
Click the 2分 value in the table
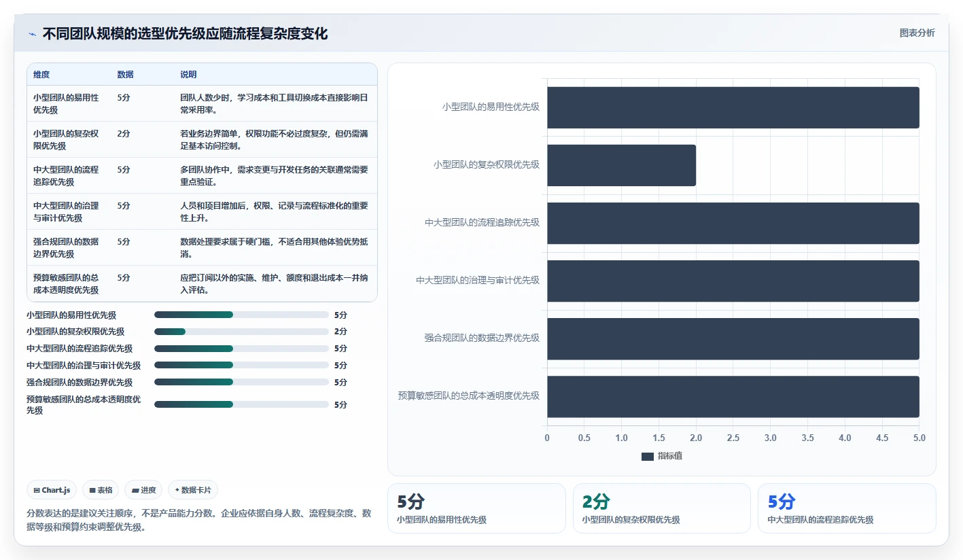click(123, 134)
